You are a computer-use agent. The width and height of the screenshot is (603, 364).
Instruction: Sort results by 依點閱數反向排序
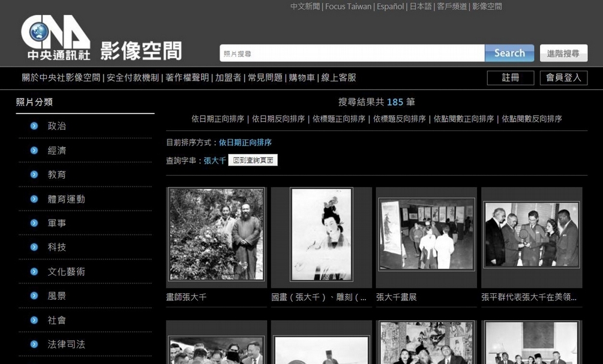[532, 119]
